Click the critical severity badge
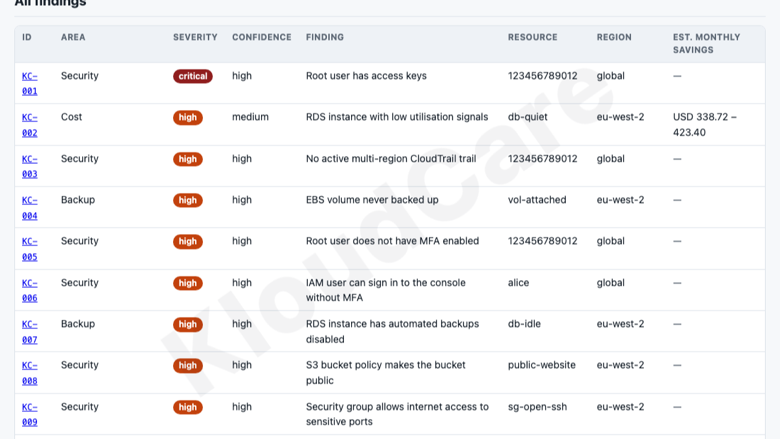780x439 pixels. 193,76
